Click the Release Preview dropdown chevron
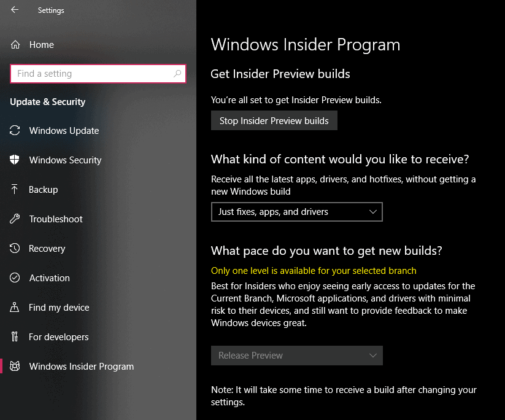 [x=373, y=356]
